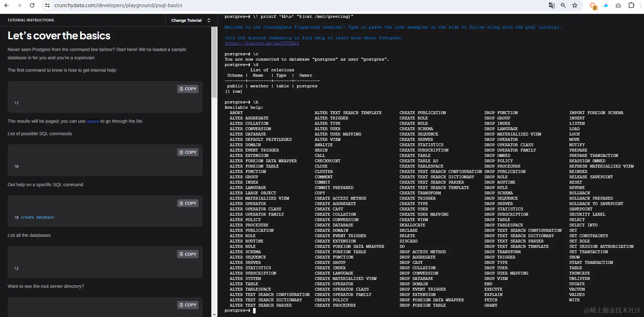Copy the \l command
Image resolution: width=644 pixels, height=317 pixels.
(188, 254)
